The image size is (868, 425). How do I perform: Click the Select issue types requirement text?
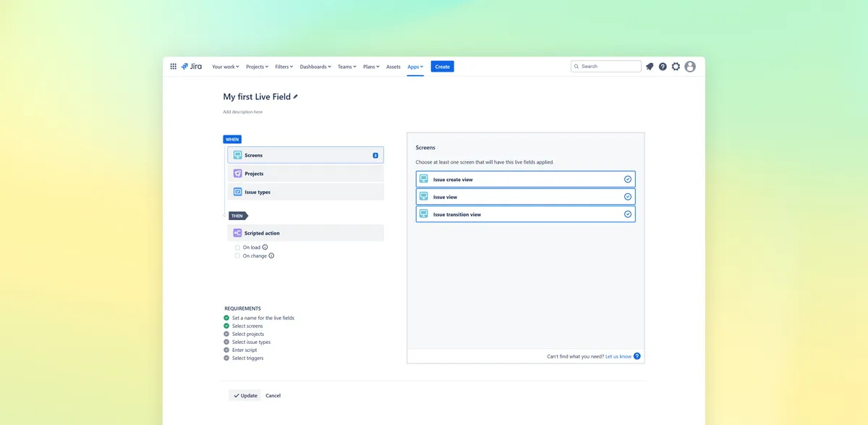pos(251,342)
